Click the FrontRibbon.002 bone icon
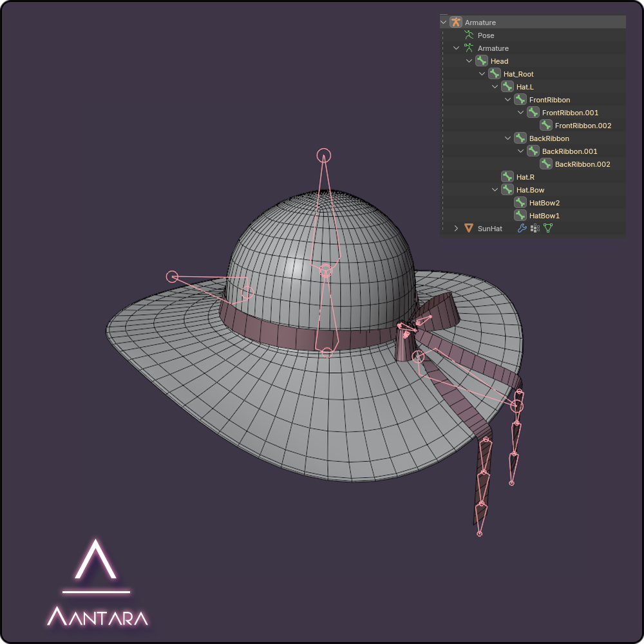This screenshot has width=644, height=644. tap(546, 126)
